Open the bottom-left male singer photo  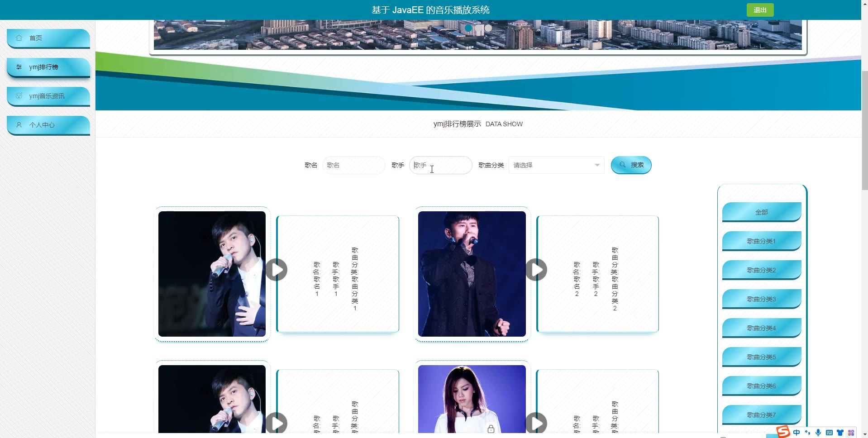(x=212, y=399)
